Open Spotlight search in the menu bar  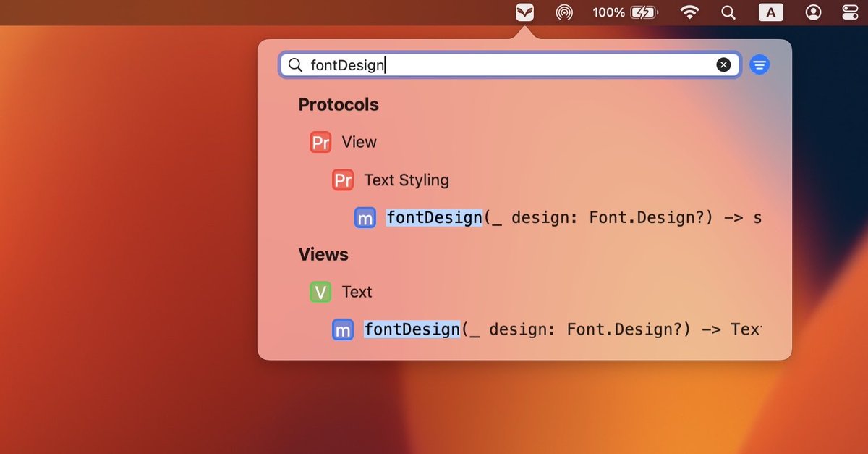pyautogui.click(x=728, y=12)
